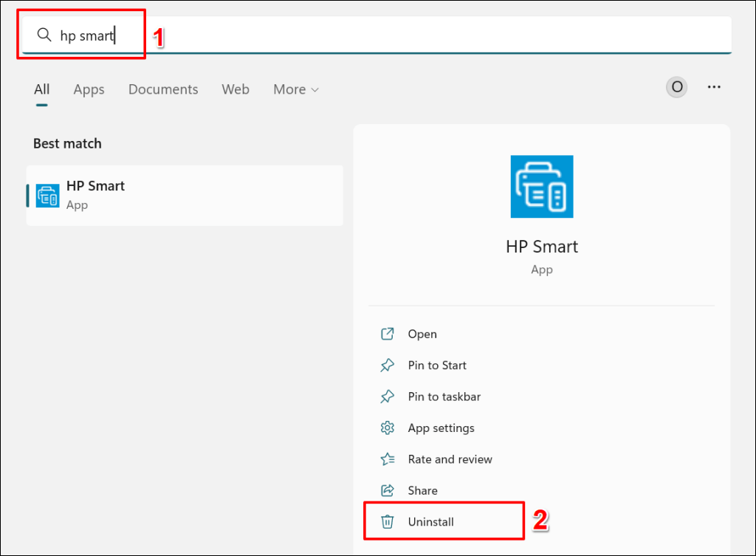Click the search field containing 'hp smart'
Image resolution: width=756 pixels, height=556 pixels.
377,35
